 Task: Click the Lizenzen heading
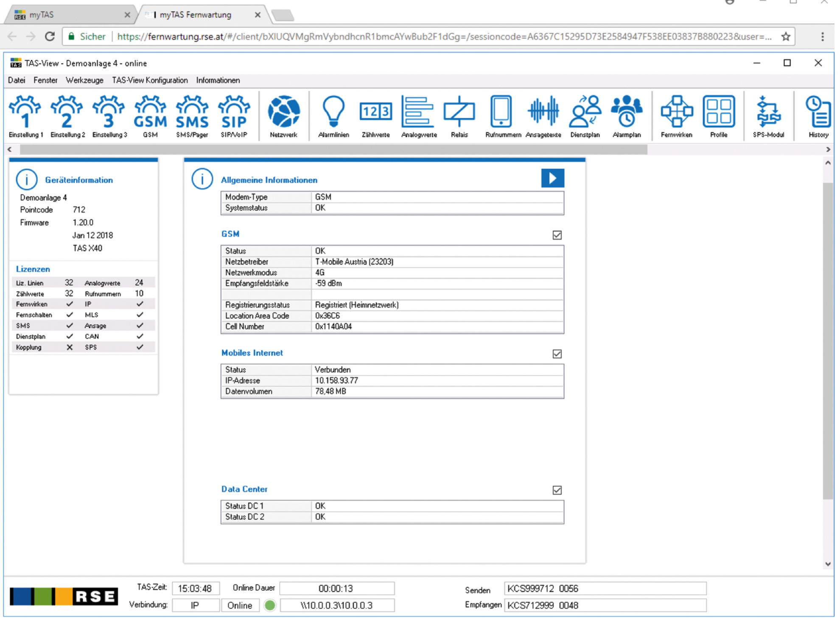pos(33,269)
